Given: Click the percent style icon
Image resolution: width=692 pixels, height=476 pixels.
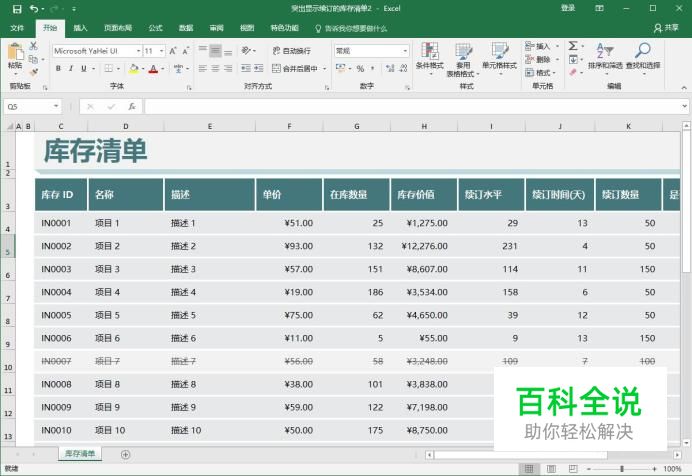Looking at the screenshot, I should (361, 68).
